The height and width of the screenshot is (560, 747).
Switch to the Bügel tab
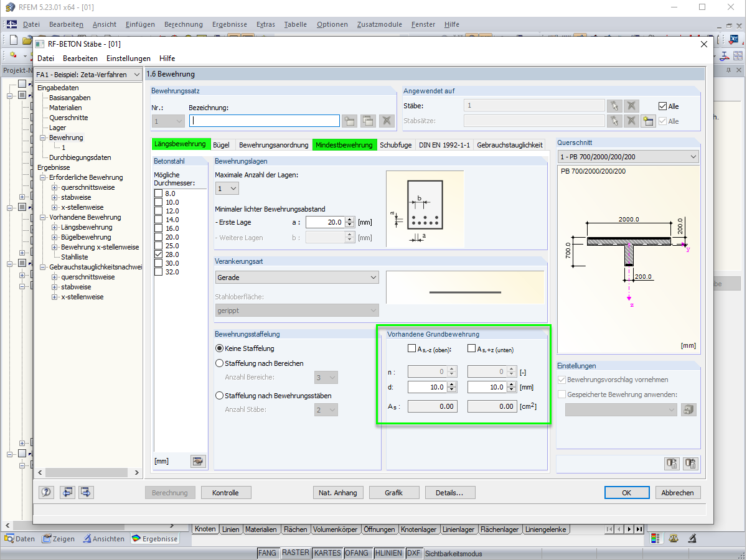pyautogui.click(x=222, y=144)
